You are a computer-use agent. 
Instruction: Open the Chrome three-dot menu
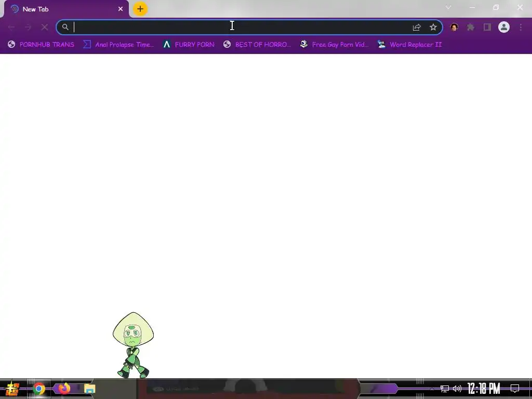(521, 27)
